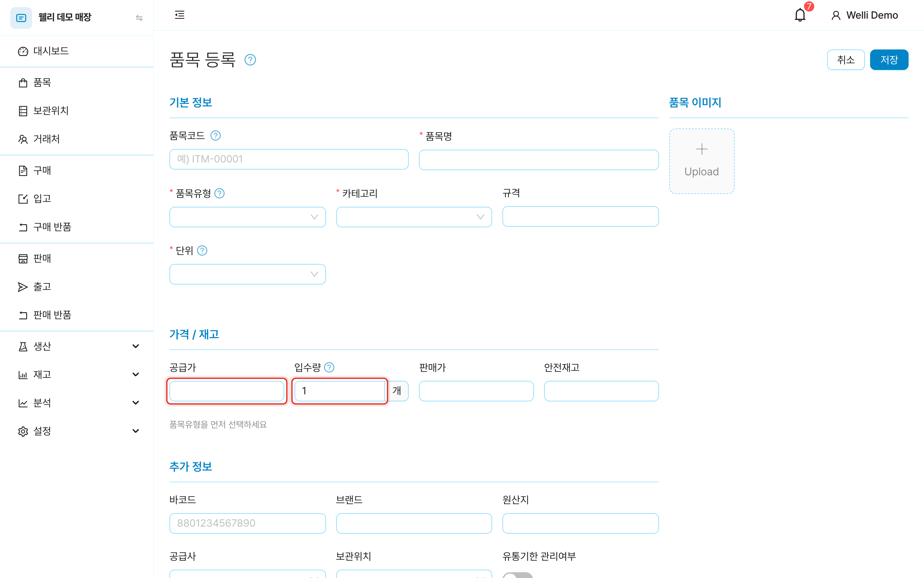Go to 대시보드 menu item
924x578 pixels.
click(x=77, y=51)
